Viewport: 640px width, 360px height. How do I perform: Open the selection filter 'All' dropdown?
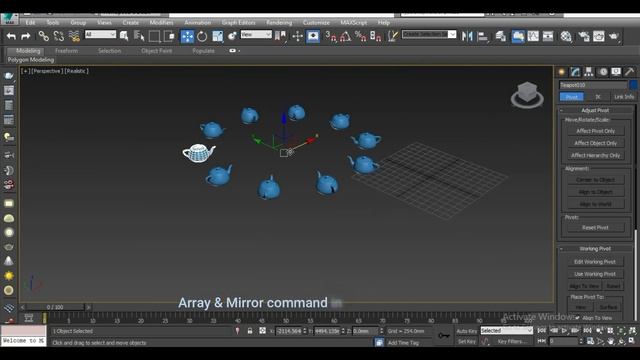pyautogui.click(x=100, y=35)
